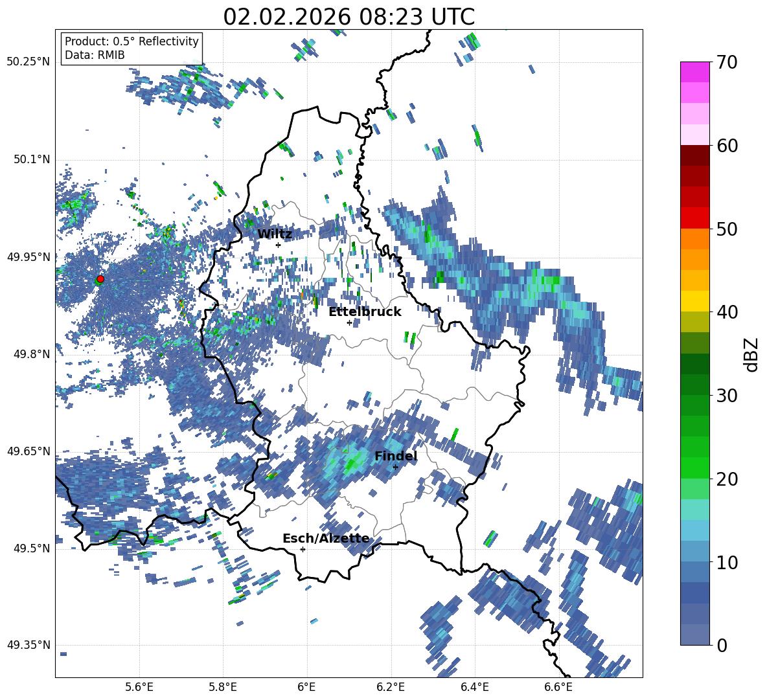Click the 49.5°N latitude tick label
Screen dimensions: 767x700
click(x=31, y=548)
